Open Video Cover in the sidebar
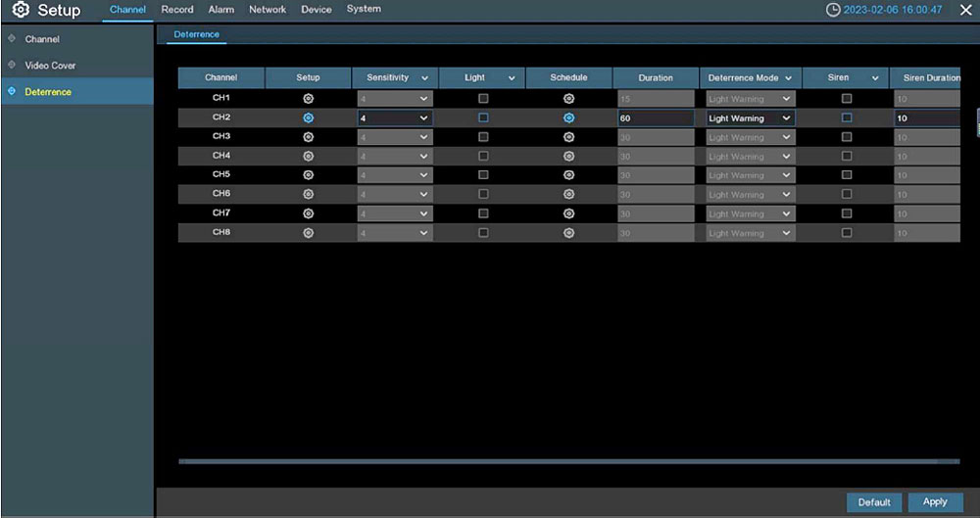The image size is (980, 518). 76,65
